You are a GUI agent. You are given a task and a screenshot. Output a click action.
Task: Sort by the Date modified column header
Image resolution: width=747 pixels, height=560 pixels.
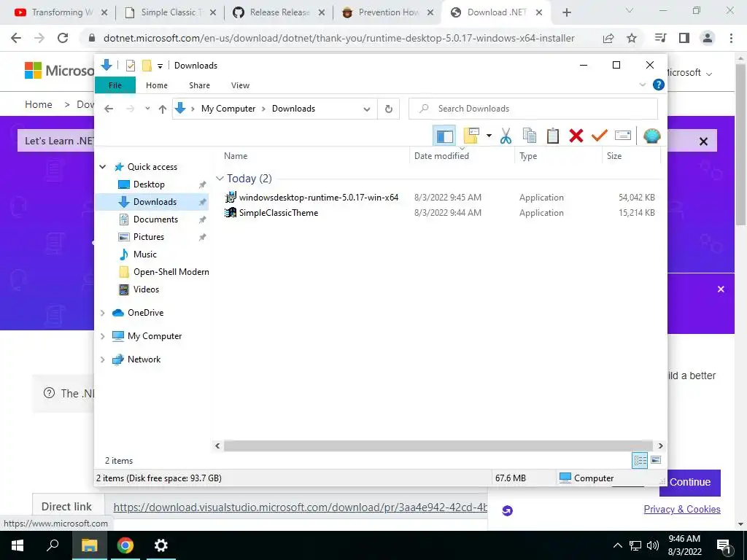[x=441, y=156]
